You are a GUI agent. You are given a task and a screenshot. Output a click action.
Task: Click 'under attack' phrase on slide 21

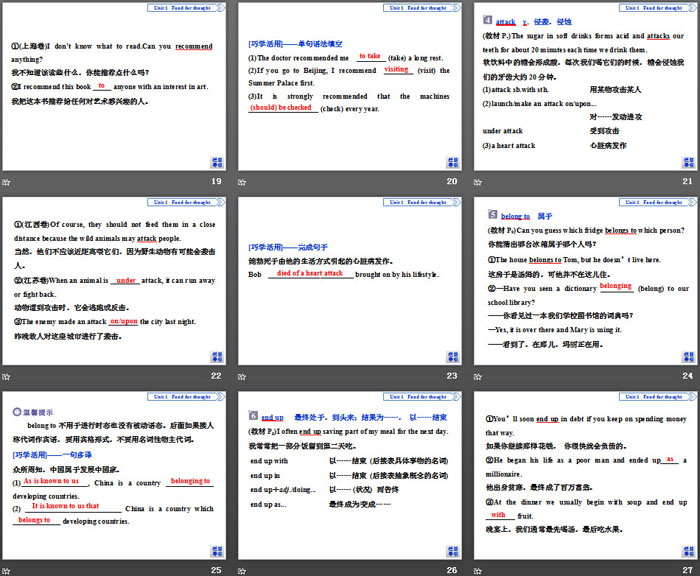click(502, 131)
